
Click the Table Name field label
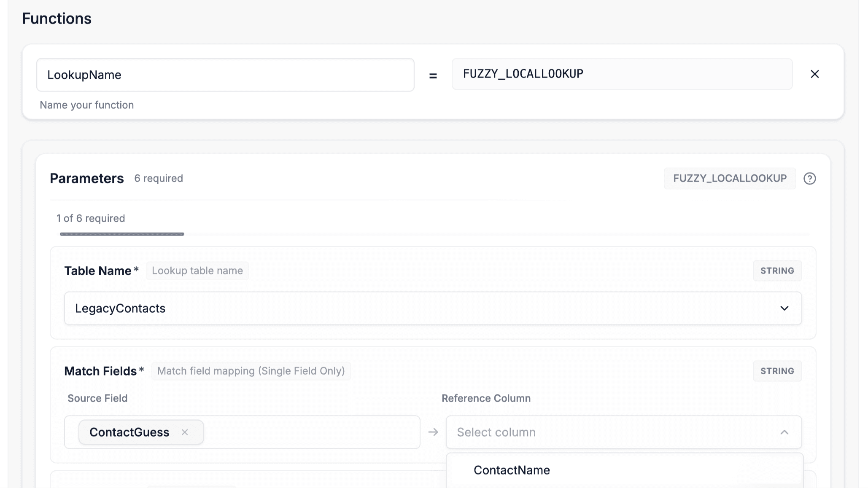(x=98, y=271)
